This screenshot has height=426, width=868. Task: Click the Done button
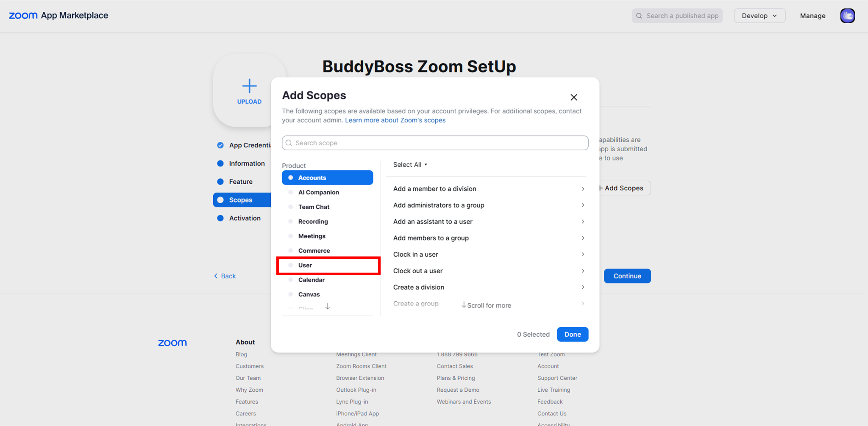coord(573,335)
